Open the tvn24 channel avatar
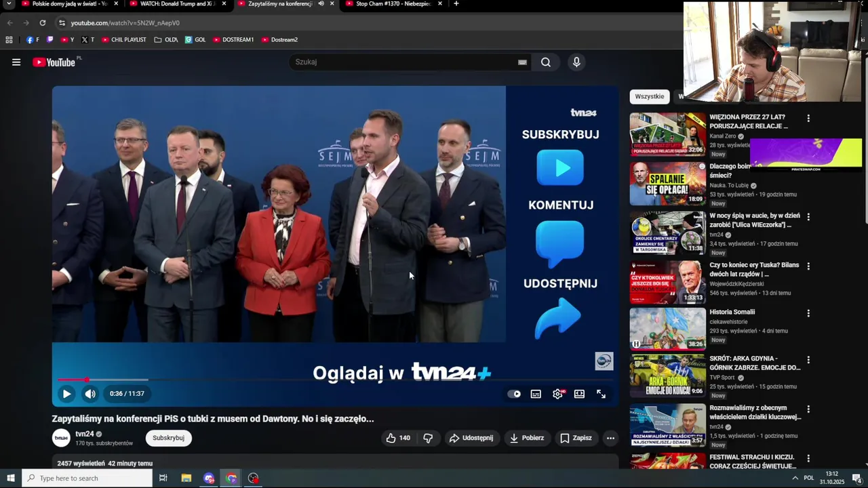This screenshot has height=488, width=868. (x=61, y=438)
